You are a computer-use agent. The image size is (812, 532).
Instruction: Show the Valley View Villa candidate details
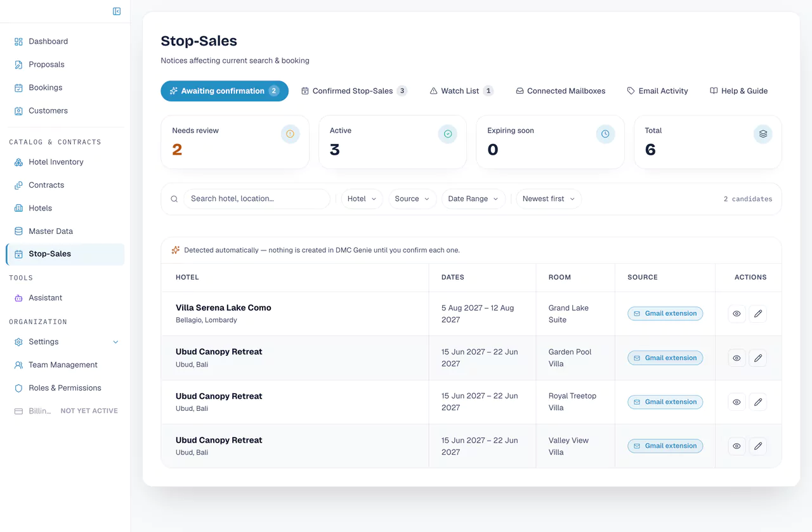click(737, 446)
